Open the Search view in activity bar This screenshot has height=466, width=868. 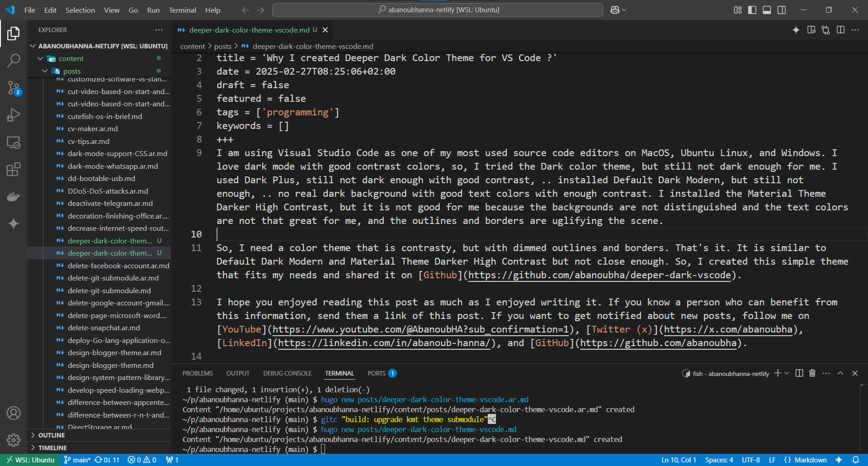pyautogui.click(x=14, y=60)
